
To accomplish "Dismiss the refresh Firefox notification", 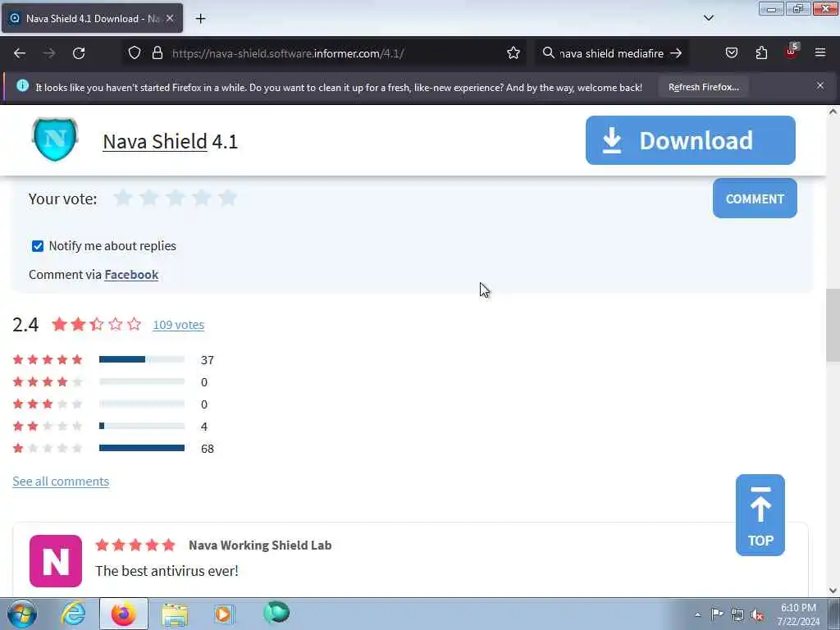I will pyautogui.click(x=820, y=85).
